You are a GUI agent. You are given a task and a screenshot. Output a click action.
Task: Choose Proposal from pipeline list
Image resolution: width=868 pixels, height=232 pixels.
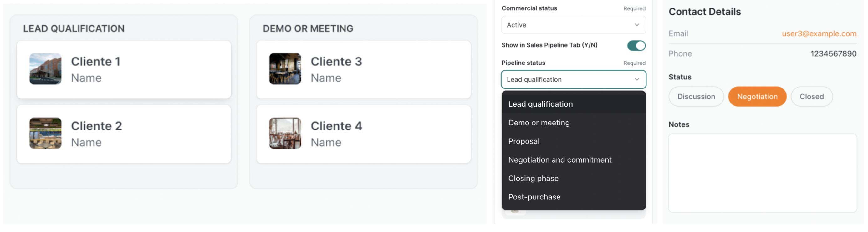pos(523,141)
